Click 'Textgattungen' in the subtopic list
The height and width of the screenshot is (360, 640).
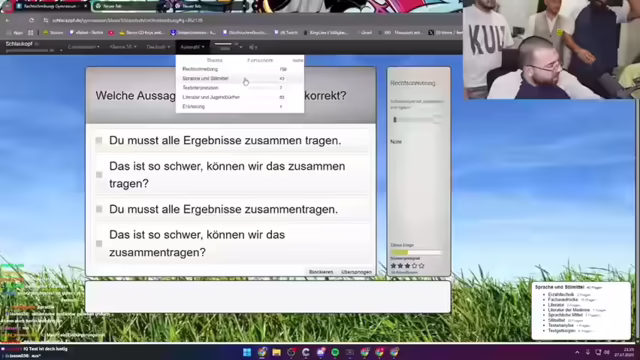tap(562, 331)
